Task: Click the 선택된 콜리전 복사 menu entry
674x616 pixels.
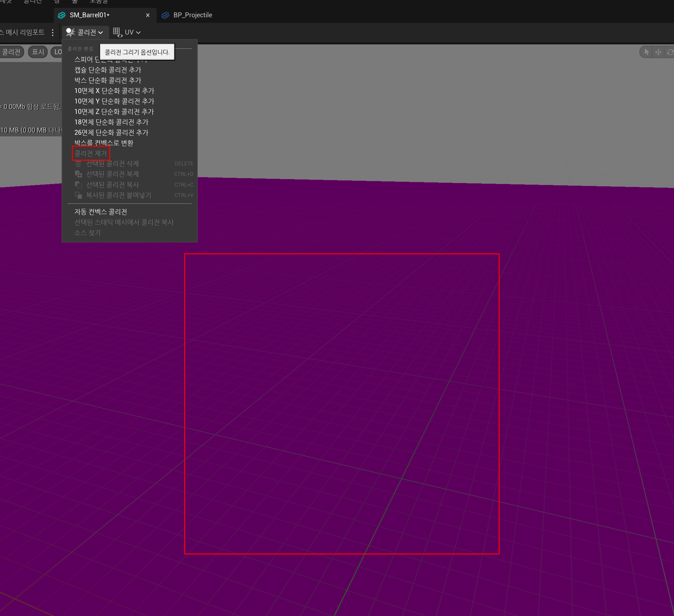Action: point(112,185)
